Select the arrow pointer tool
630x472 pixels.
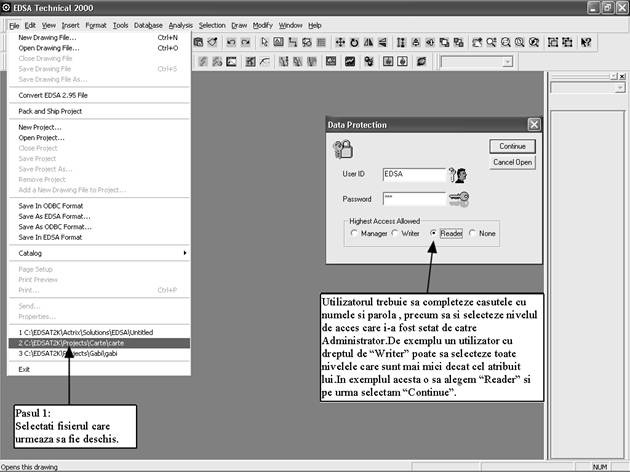(x=265, y=42)
